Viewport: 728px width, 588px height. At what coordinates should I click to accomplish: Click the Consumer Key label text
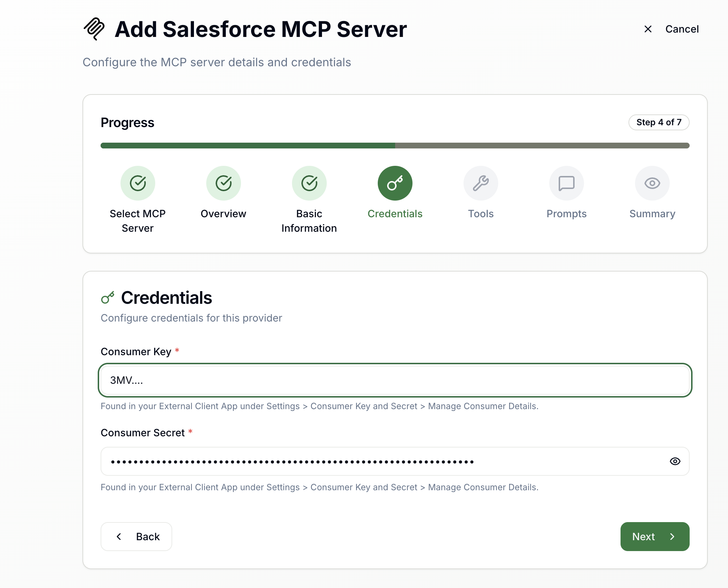136,352
